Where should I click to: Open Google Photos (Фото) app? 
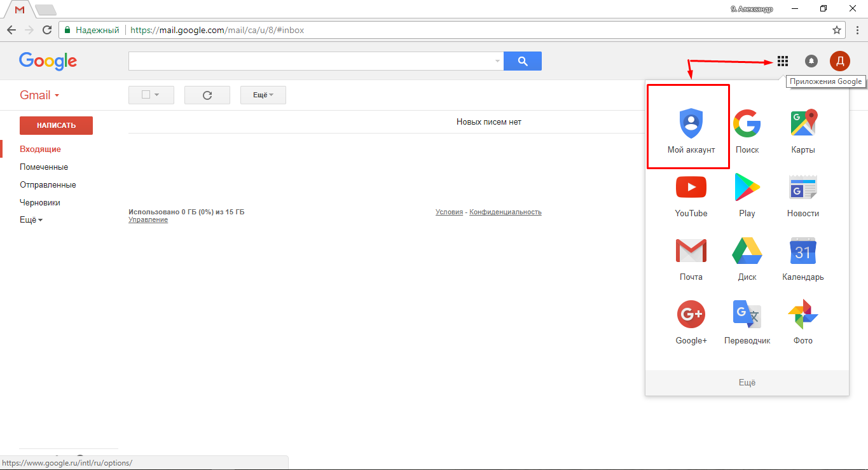803,321
